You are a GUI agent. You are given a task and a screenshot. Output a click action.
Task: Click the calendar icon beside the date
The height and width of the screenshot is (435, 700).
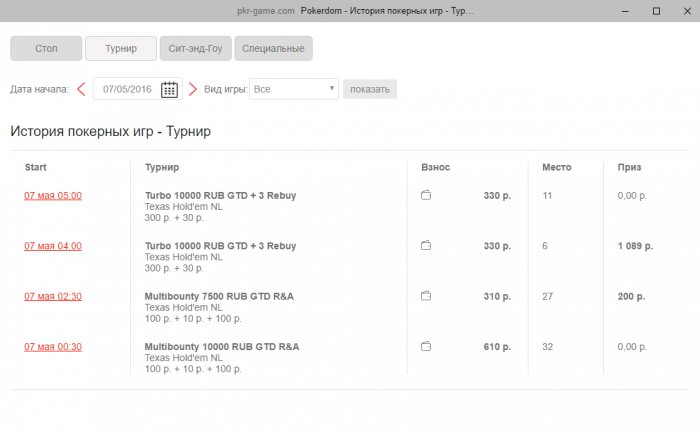[x=170, y=89]
